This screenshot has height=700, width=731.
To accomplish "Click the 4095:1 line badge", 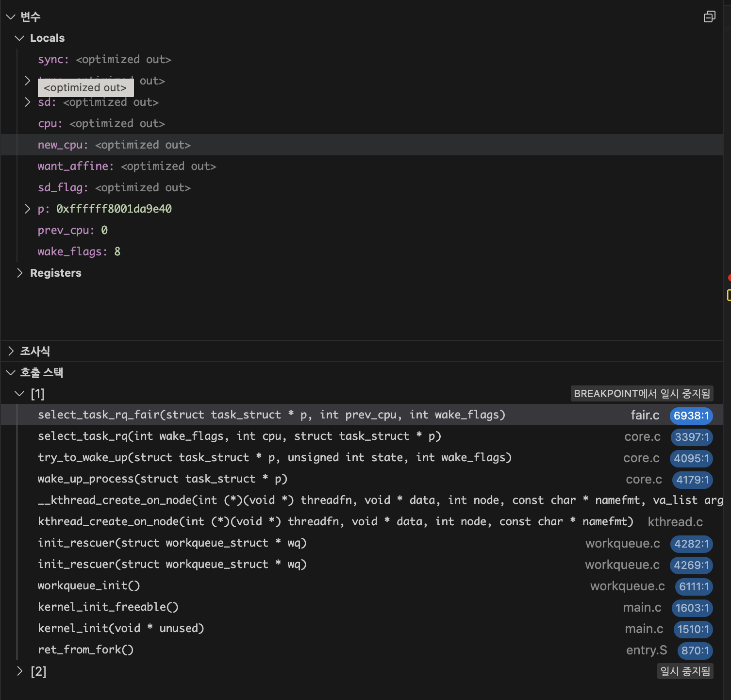I will pos(691,458).
